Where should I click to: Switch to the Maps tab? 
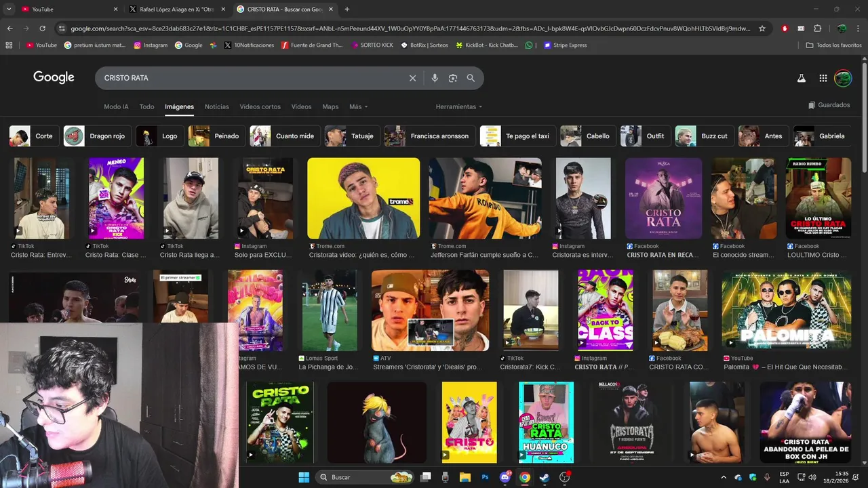coord(330,106)
